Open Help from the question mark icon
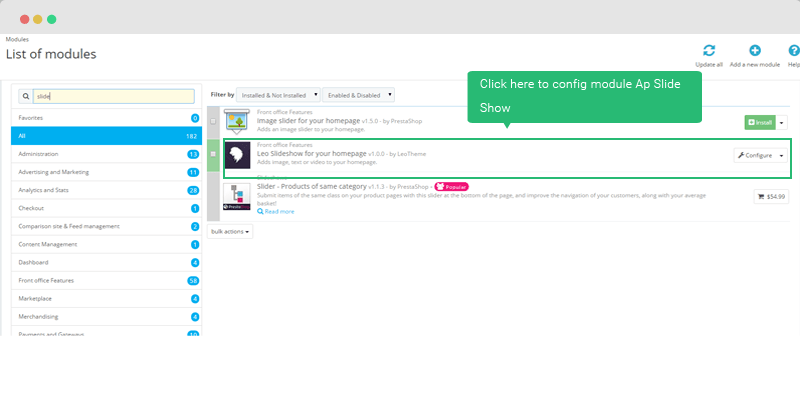This screenshot has width=800, height=420. point(794,51)
